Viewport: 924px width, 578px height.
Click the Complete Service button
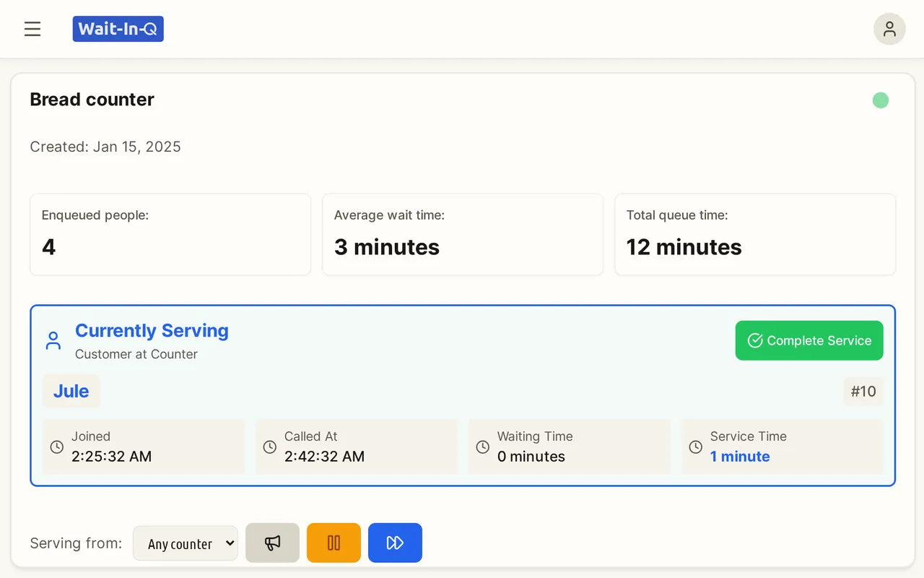(x=809, y=340)
